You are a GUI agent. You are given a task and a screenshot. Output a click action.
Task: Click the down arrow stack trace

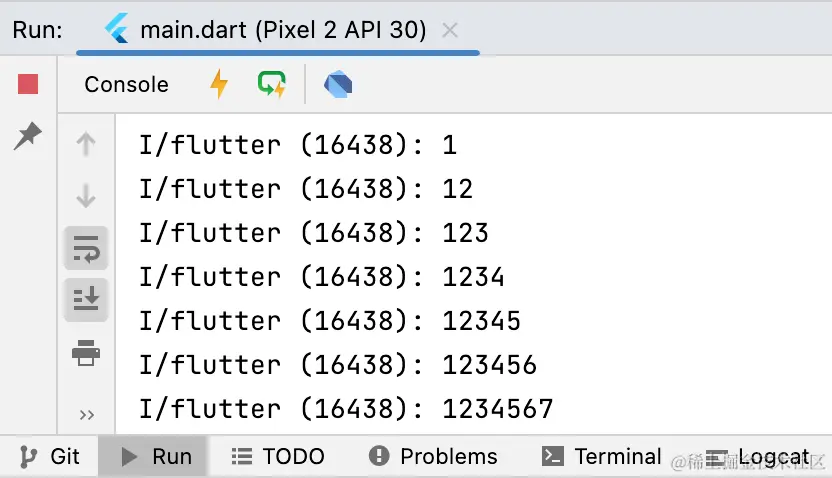86,197
